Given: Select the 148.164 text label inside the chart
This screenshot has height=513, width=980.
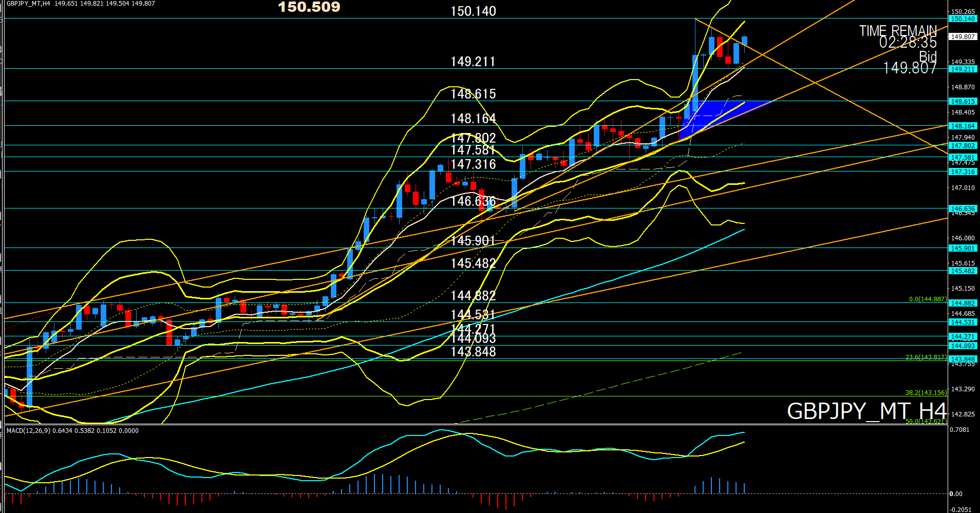Looking at the screenshot, I should [x=473, y=119].
